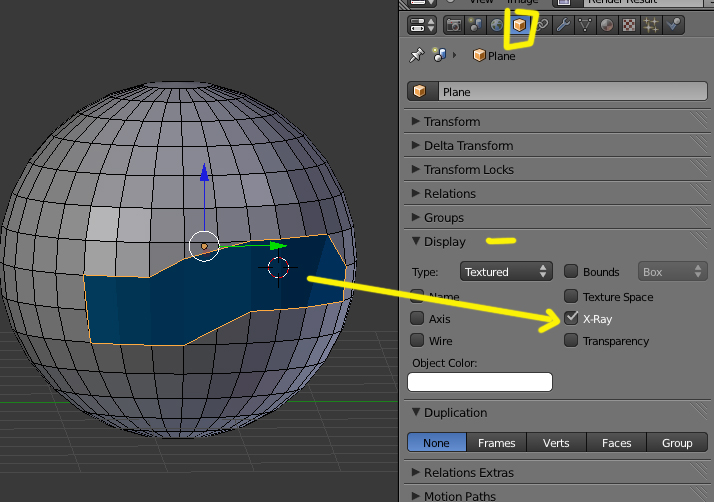714x502 pixels.
Task: Select the Object properties cube tab
Action: coord(519,25)
